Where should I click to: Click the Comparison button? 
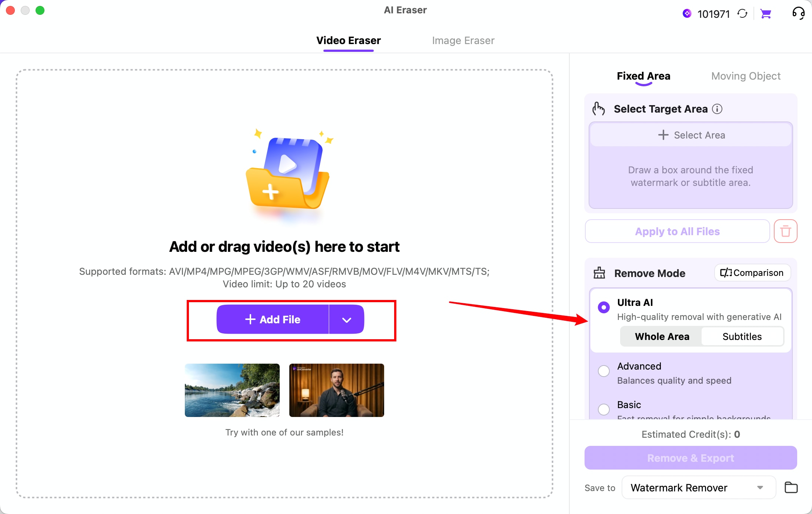[x=752, y=273]
